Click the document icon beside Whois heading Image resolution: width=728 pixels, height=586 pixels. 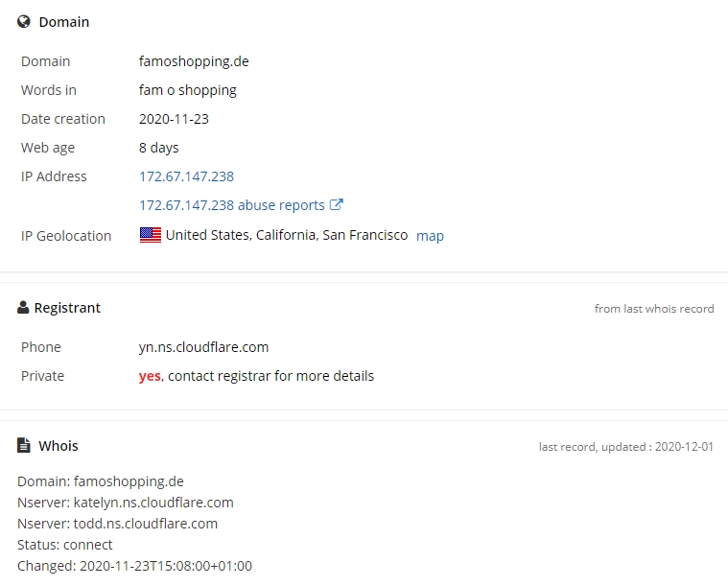click(x=24, y=445)
